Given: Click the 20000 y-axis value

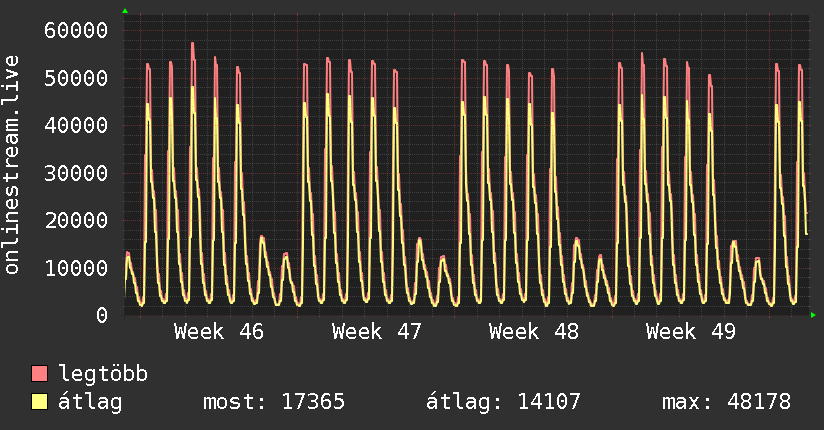Looking at the screenshot, I should pyautogui.click(x=76, y=221).
